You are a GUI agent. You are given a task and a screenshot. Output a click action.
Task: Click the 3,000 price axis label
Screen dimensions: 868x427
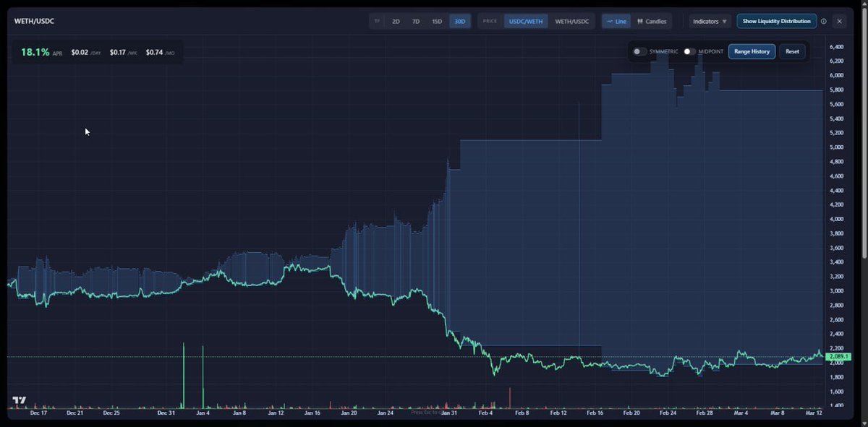[x=837, y=291]
